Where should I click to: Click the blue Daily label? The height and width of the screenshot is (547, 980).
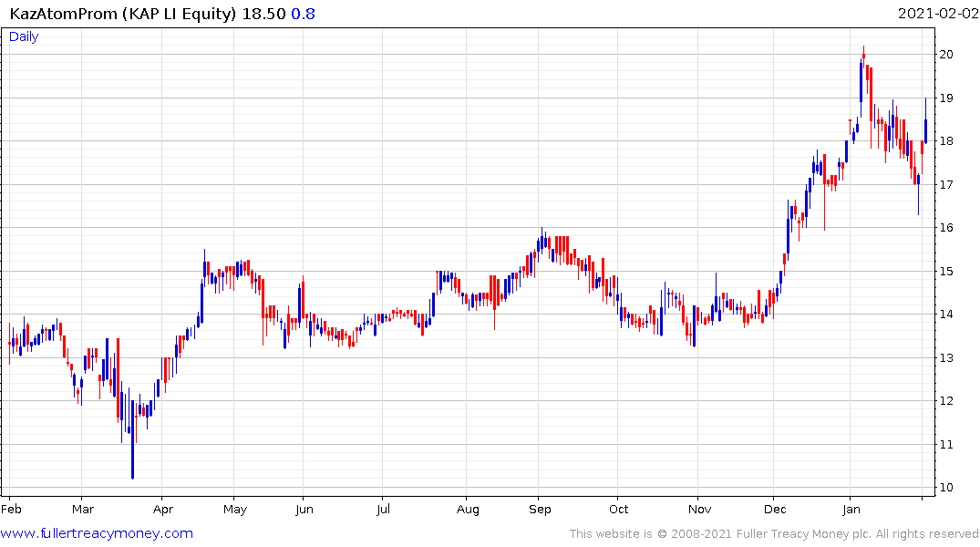click(x=24, y=36)
